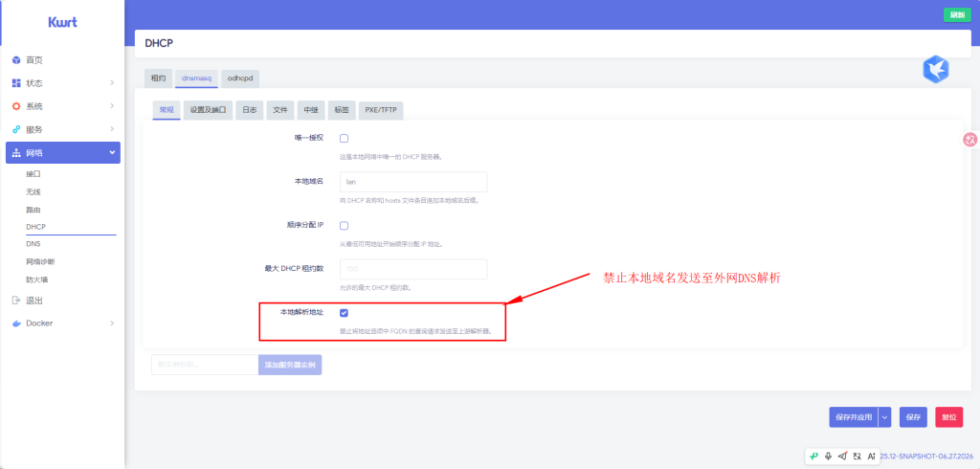Click the Kwrt logo
The image size is (980, 469).
pos(62,23)
